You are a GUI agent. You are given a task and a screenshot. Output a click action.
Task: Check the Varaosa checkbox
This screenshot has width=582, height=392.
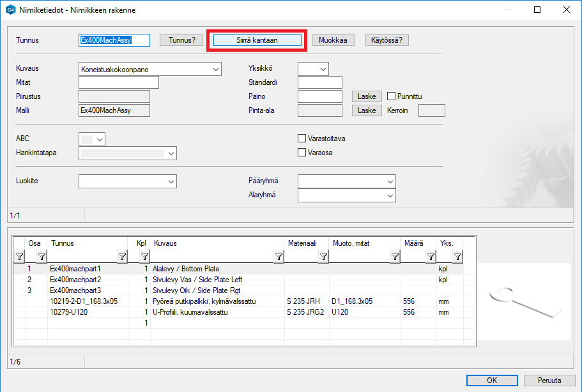point(302,153)
